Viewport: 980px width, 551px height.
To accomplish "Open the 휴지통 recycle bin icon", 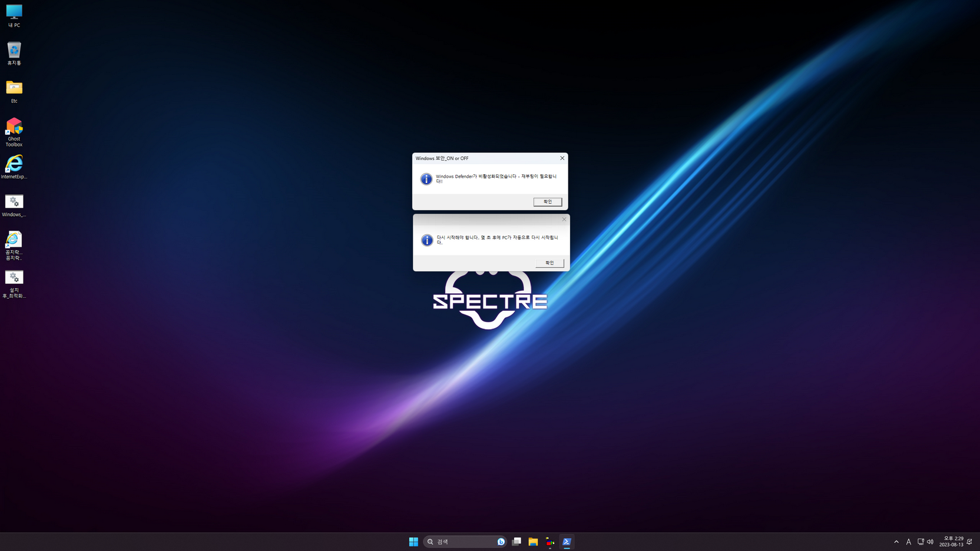I will pos(14,54).
